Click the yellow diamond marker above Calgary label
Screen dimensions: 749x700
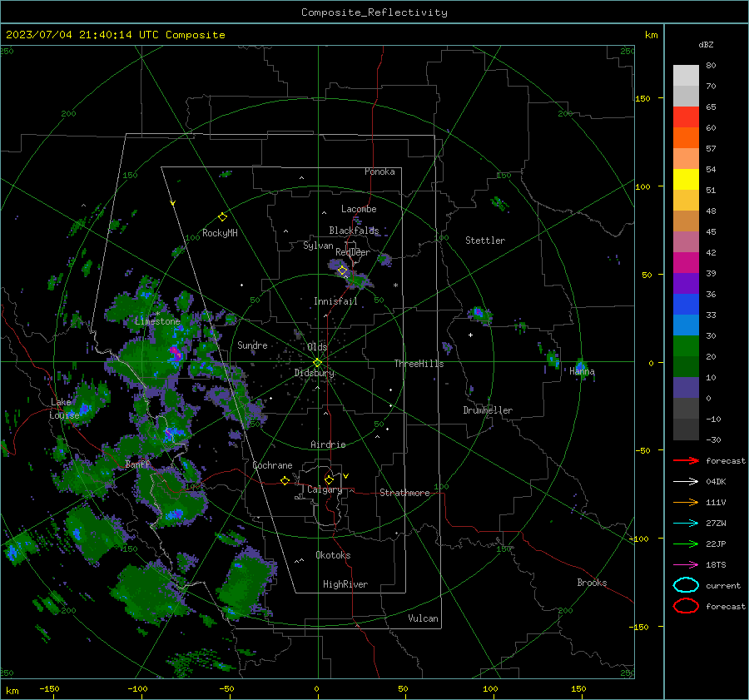329,479
